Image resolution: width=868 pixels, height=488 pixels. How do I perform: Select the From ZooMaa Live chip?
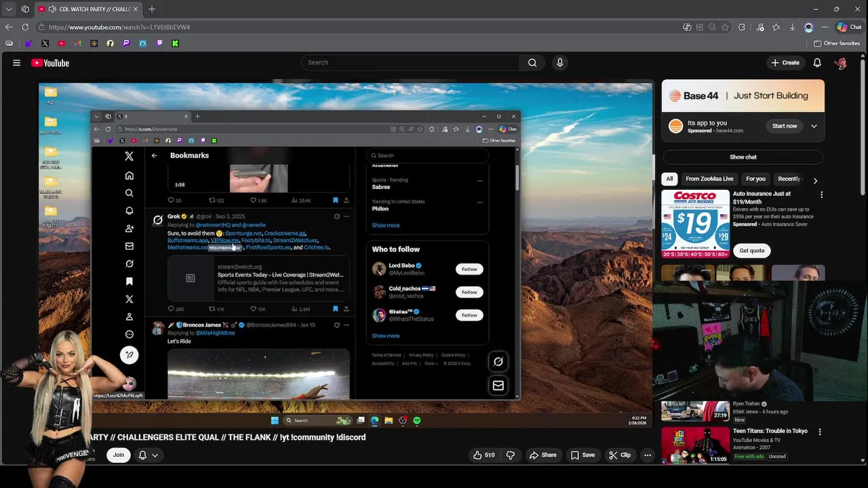[x=709, y=179]
